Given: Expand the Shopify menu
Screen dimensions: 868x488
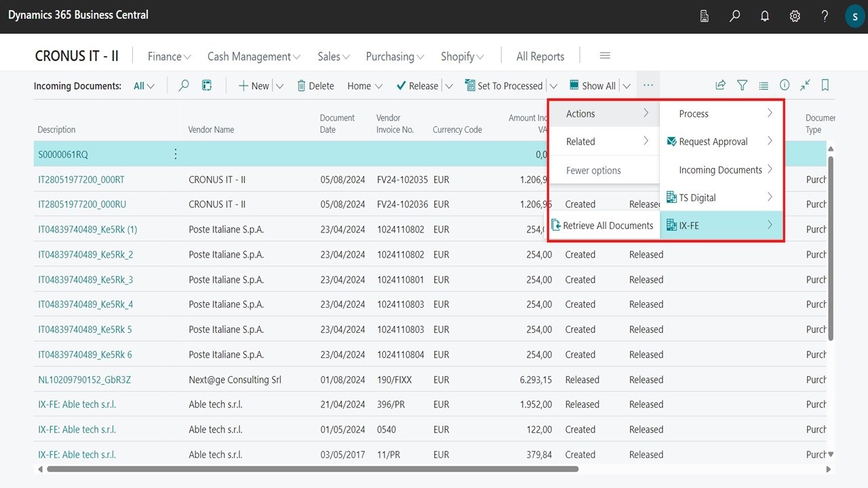Looking at the screenshot, I should (x=462, y=56).
